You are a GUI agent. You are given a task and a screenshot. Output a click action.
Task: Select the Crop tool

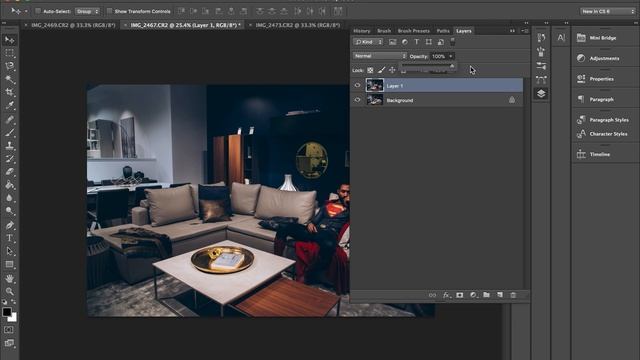(x=9, y=92)
